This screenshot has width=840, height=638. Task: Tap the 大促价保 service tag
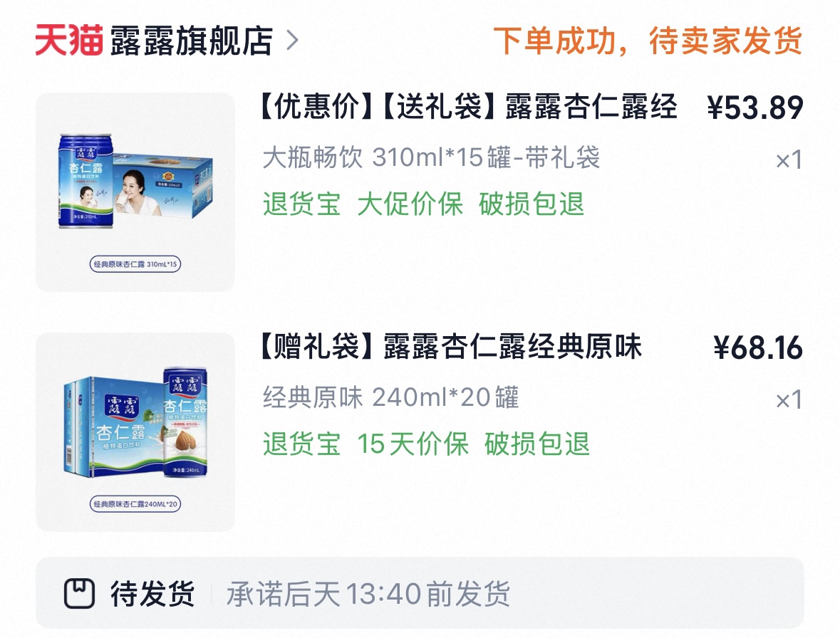pyautogui.click(x=410, y=204)
